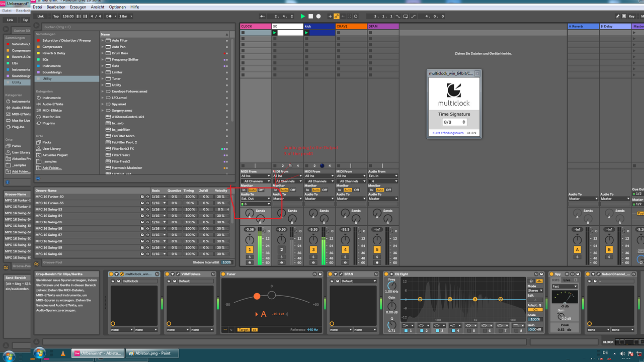Toggle the Tuner device activator

click(x=223, y=274)
